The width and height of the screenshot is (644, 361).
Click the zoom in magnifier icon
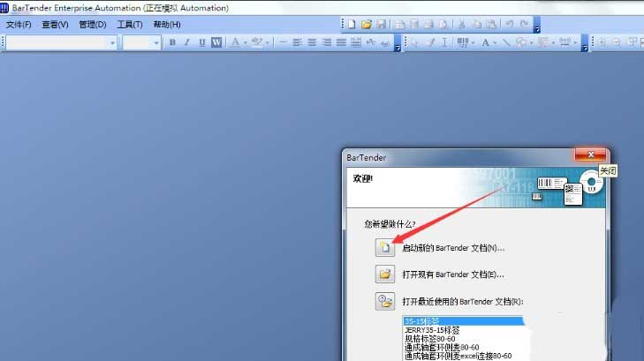(x=602, y=42)
